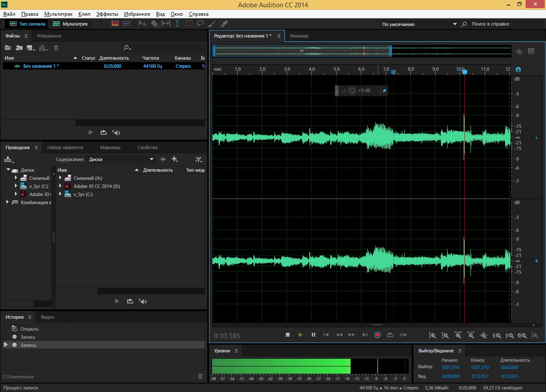Stop playback
The width and height of the screenshot is (546, 392).
(x=288, y=335)
